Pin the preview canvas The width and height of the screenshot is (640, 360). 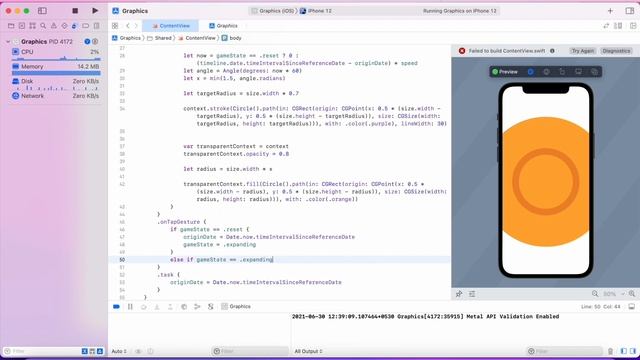coord(459,294)
